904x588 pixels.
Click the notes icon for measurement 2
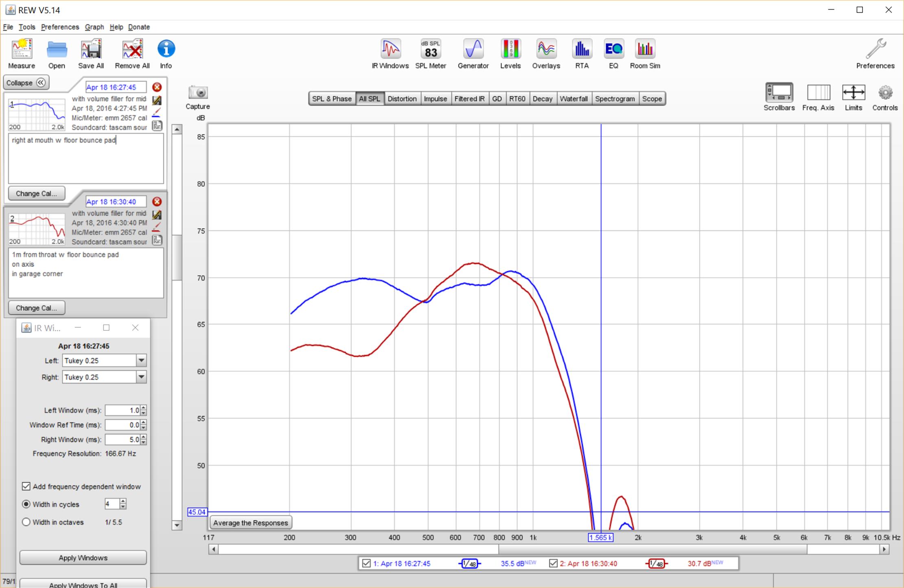tap(157, 240)
